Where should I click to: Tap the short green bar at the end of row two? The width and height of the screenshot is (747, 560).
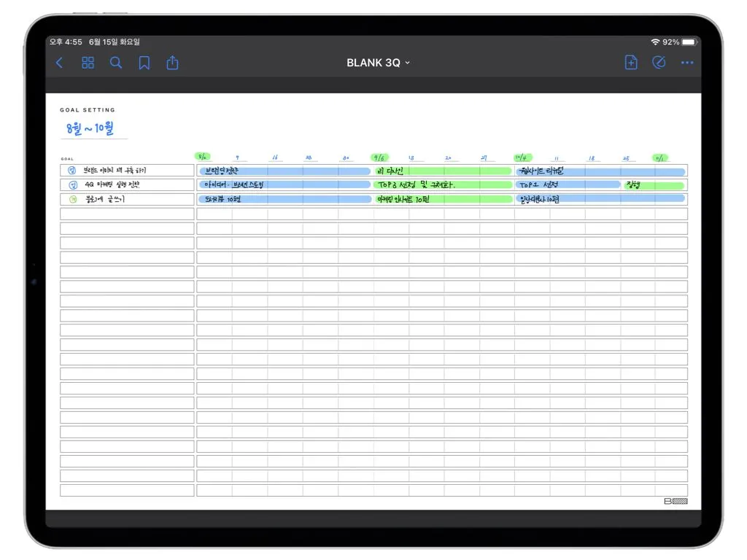pos(654,185)
